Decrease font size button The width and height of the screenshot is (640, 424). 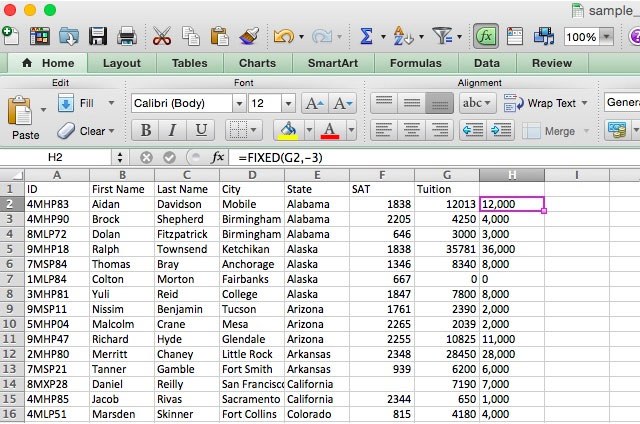click(x=343, y=104)
